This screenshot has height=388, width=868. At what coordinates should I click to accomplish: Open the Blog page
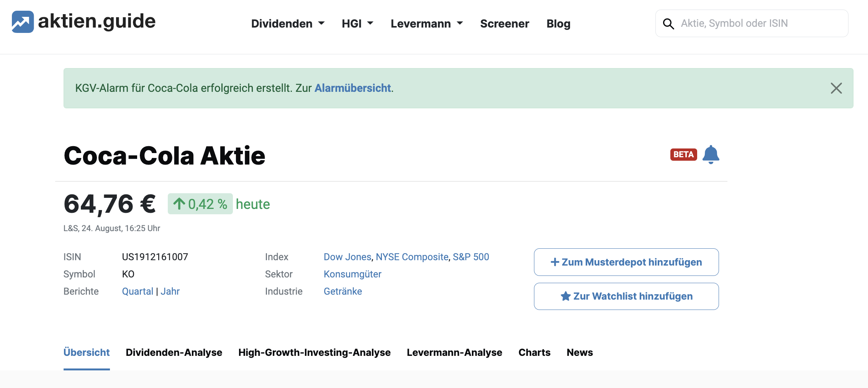tap(558, 24)
